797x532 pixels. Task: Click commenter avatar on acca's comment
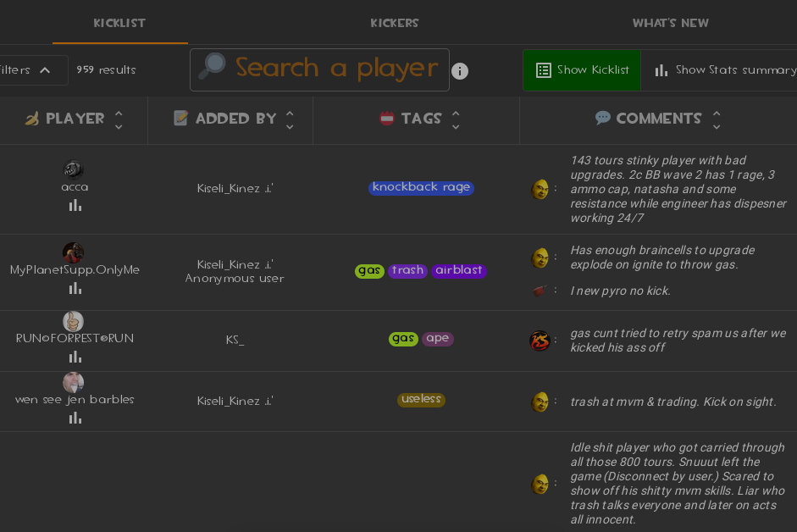point(540,189)
